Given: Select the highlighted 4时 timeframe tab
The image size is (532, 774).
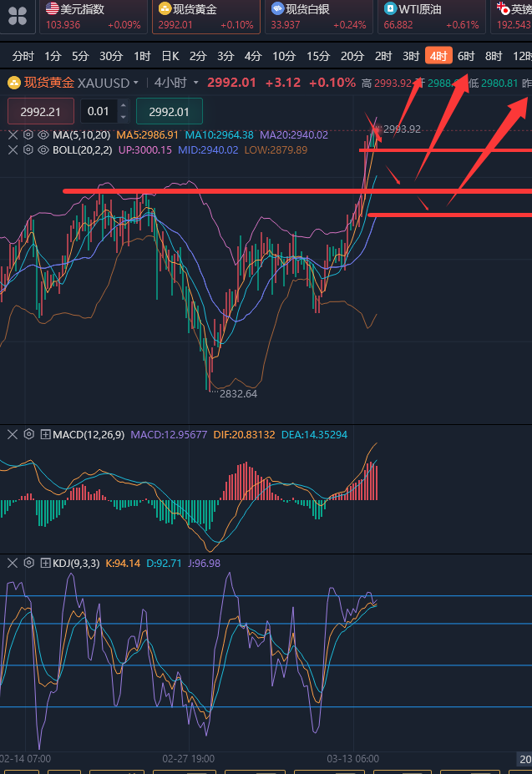Looking at the screenshot, I should [x=438, y=56].
